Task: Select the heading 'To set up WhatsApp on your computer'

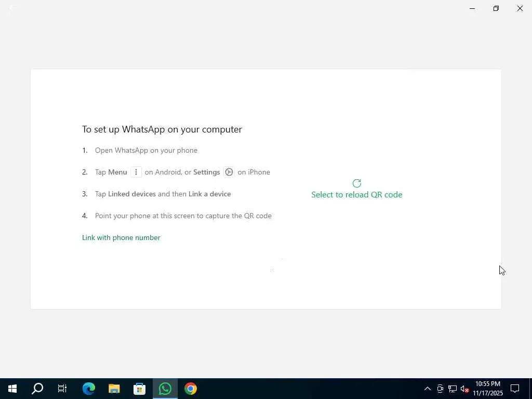Action: click(162, 129)
